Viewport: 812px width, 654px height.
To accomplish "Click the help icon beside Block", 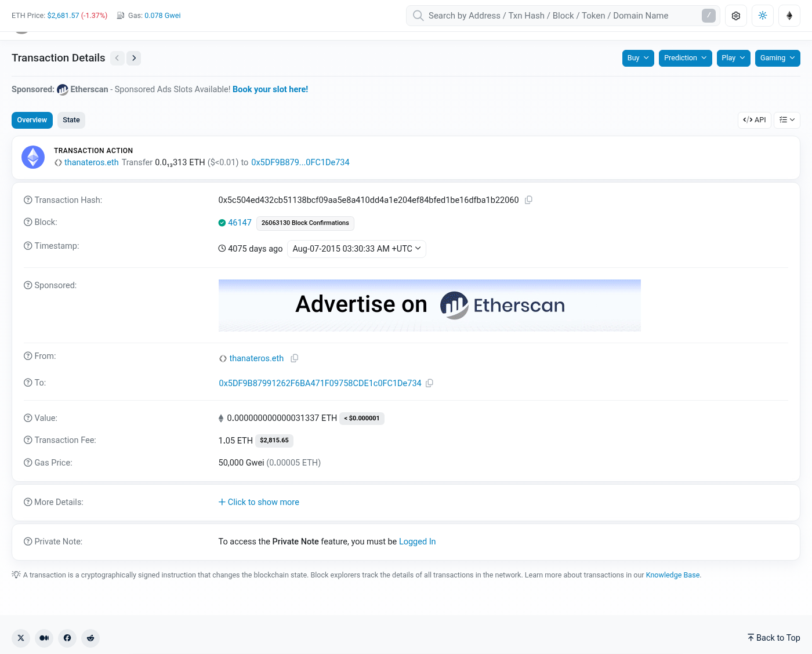I will (28, 222).
